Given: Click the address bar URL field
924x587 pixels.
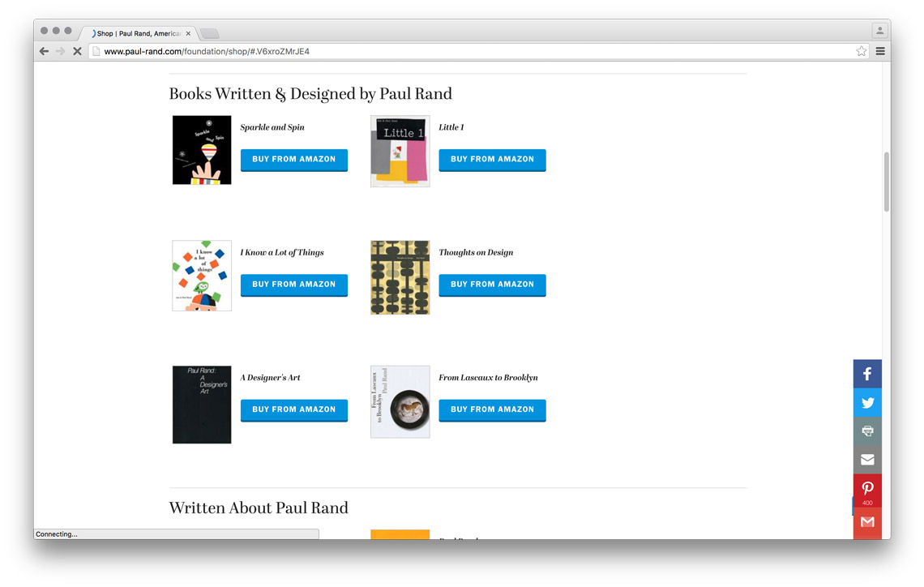Looking at the screenshot, I should pyautogui.click(x=478, y=51).
